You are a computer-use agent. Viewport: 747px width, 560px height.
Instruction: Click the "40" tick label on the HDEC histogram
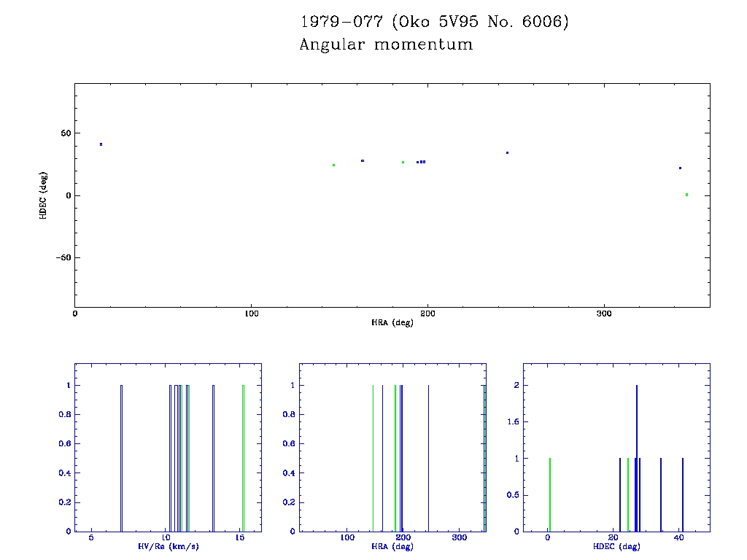coord(679,537)
